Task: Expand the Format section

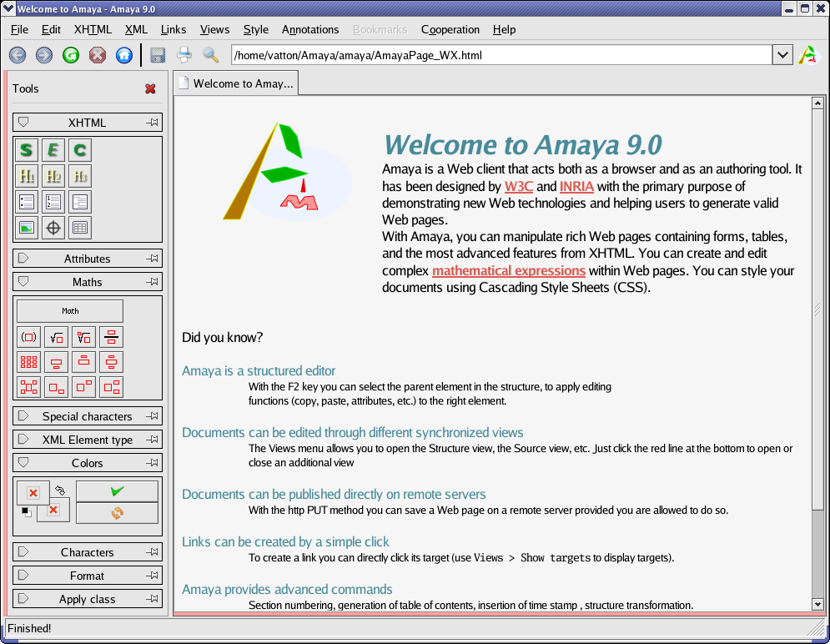Action: [23, 576]
